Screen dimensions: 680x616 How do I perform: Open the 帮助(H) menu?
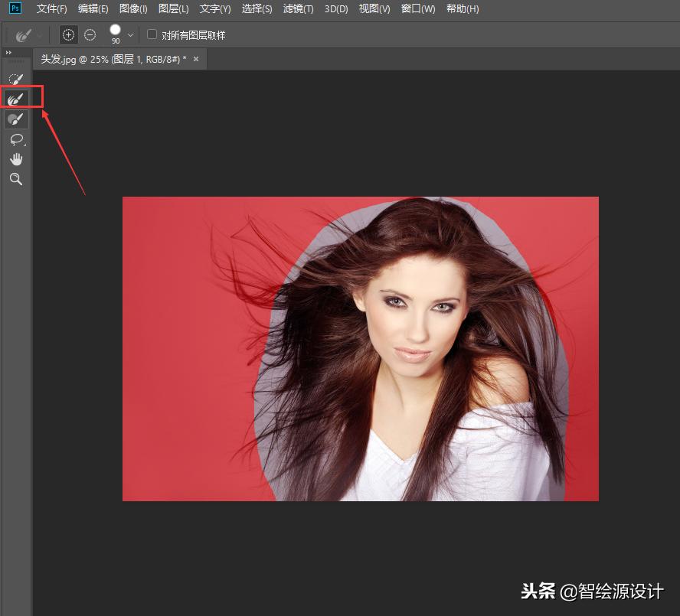point(462,9)
